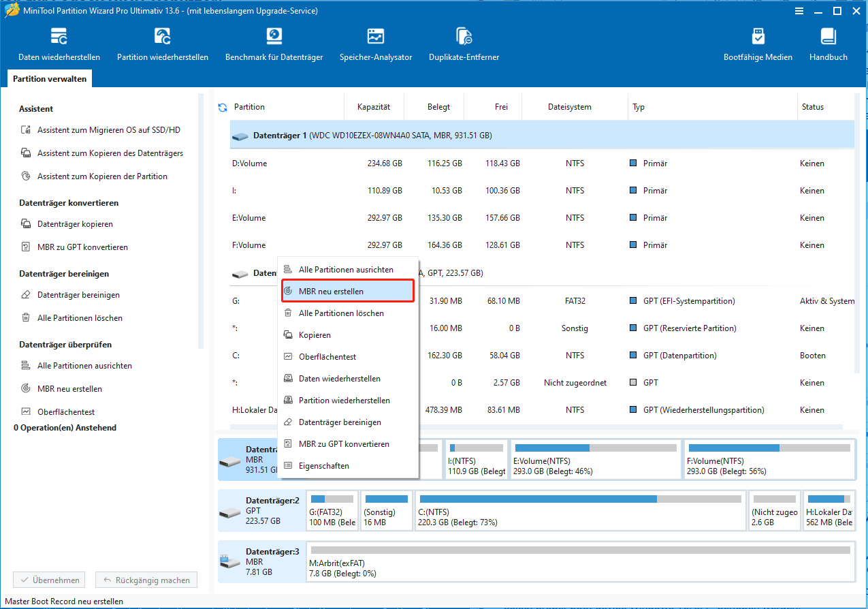Sort by the Kapazität column header
868x609 pixels.
coord(374,107)
